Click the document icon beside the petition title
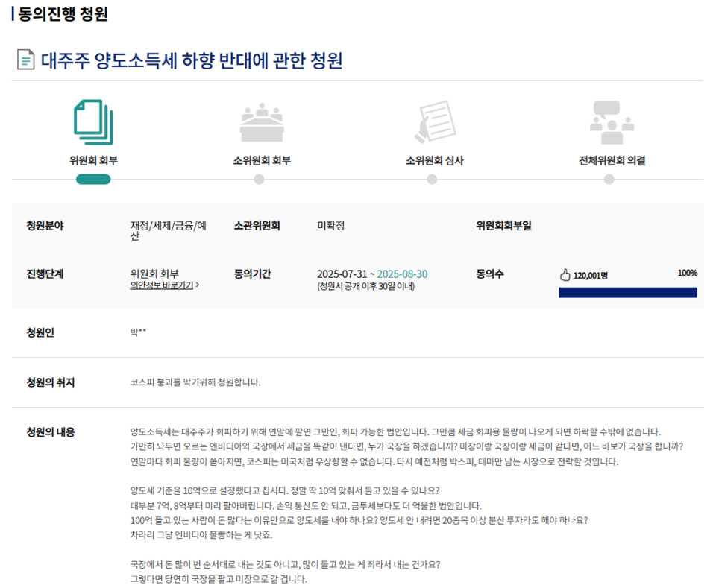 (25, 59)
